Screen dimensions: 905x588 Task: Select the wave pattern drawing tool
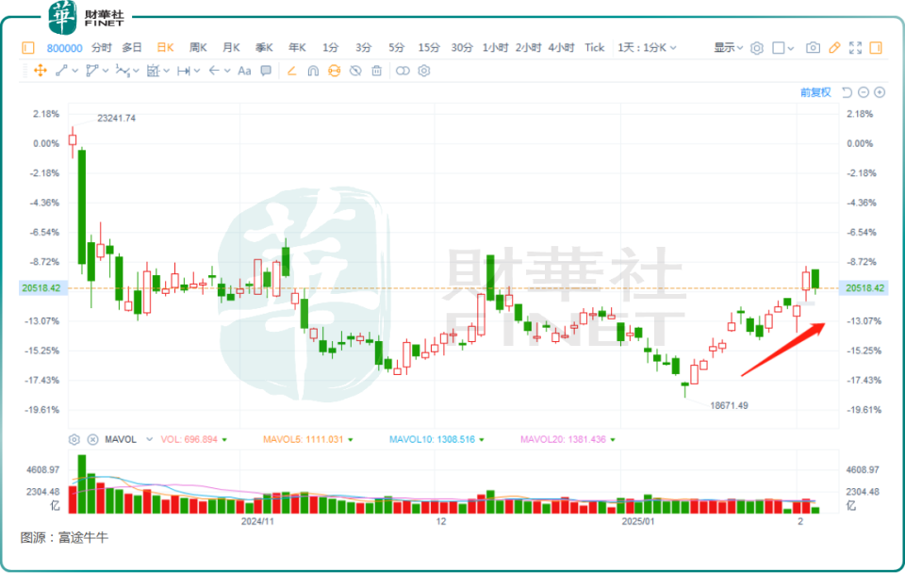click(123, 71)
